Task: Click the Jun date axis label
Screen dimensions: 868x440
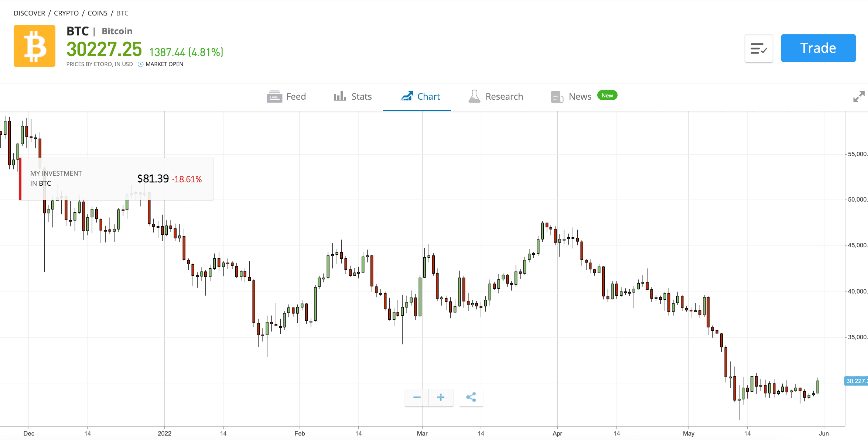Action: pos(824,433)
